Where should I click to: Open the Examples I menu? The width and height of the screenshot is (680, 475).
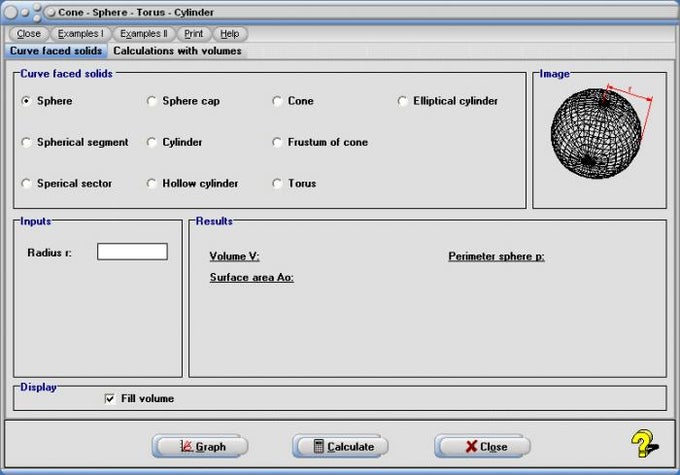81,34
